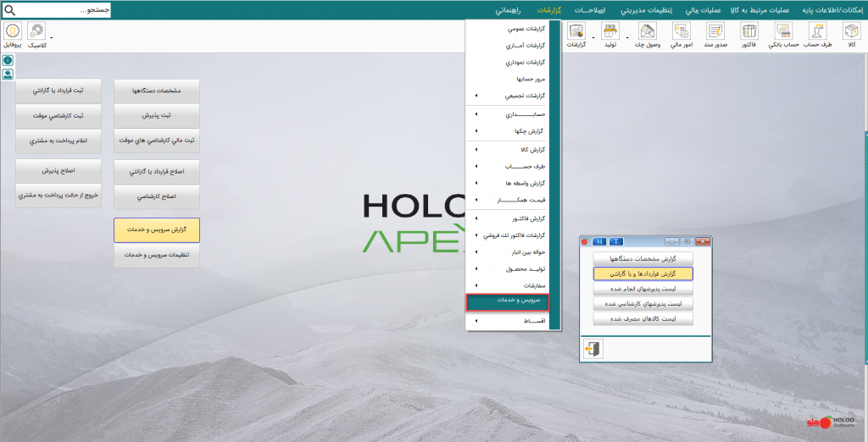Open the اصلاحات menu
Screen dimensions: 868x442
coord(590,10)
